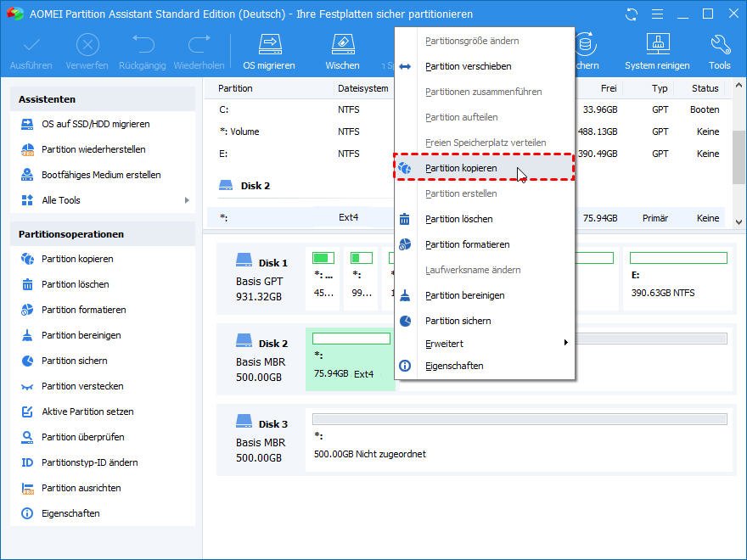
Task: Choose Partition löschen from context menu
Action: tap(485, 219)
